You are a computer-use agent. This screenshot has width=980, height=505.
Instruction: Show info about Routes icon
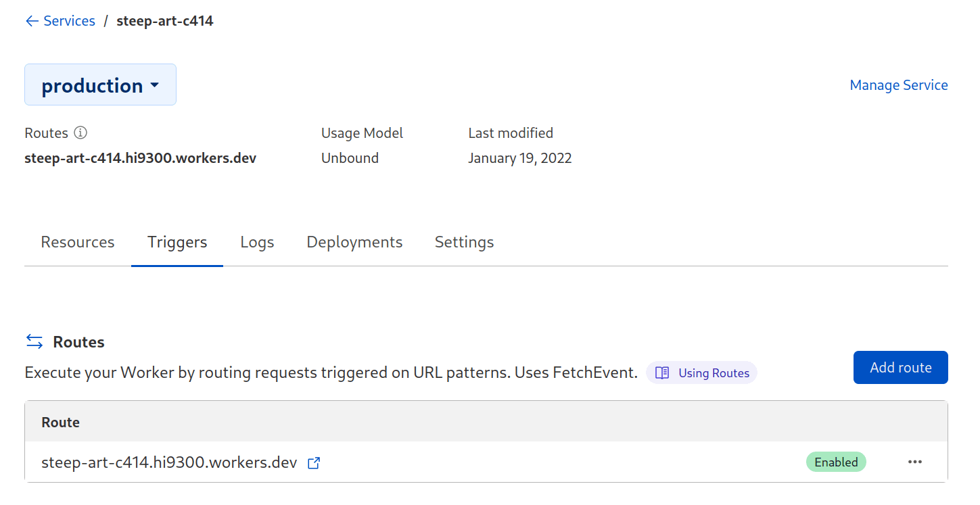click(x=80, y=133)
